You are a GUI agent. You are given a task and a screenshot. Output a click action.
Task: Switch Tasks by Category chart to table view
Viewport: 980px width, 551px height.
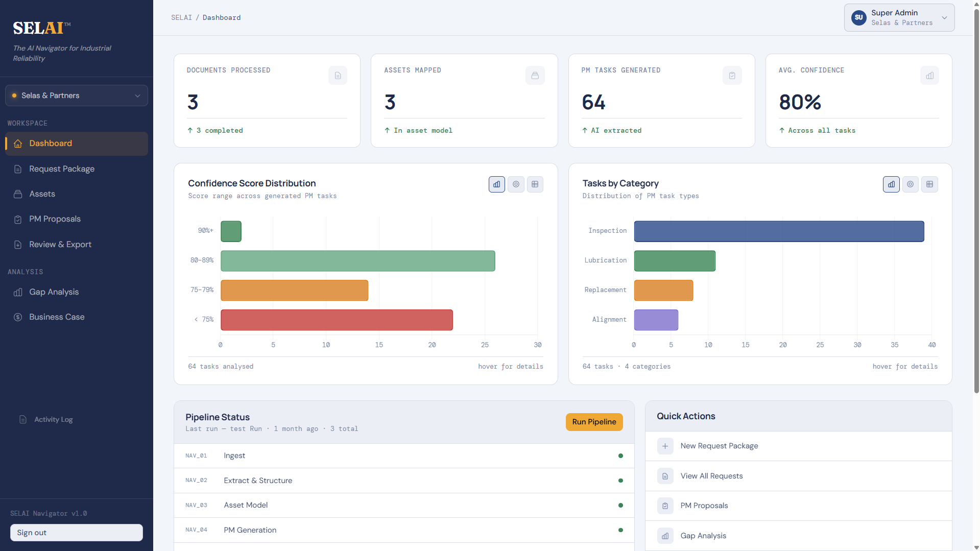(929, 184)
